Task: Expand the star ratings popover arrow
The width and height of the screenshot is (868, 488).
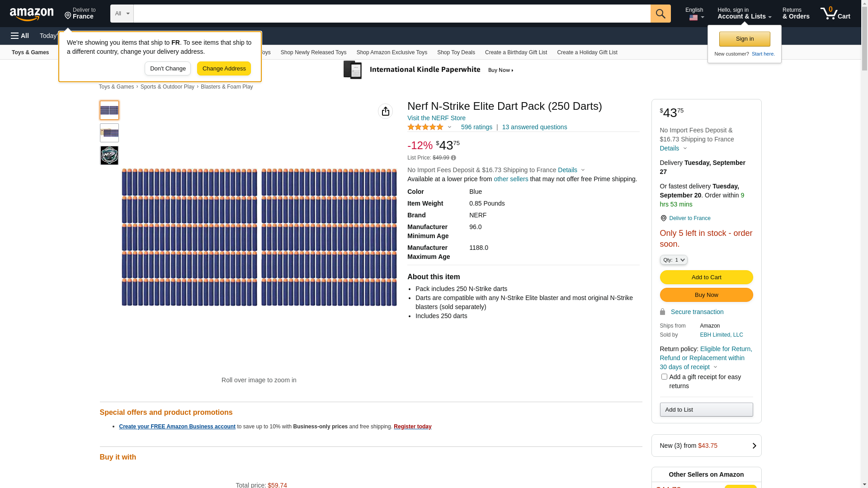Action: [449, 127]
